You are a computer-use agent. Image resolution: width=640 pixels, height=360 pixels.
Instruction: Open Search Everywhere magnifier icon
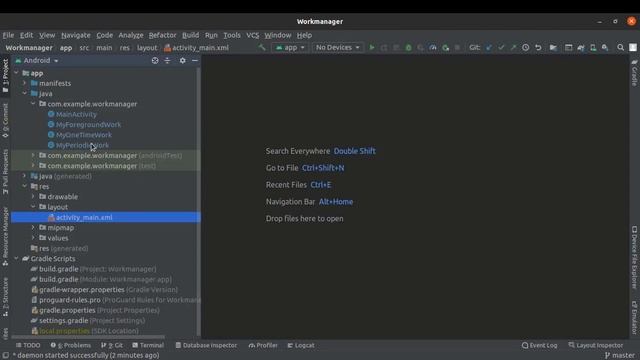coord(620,47)
